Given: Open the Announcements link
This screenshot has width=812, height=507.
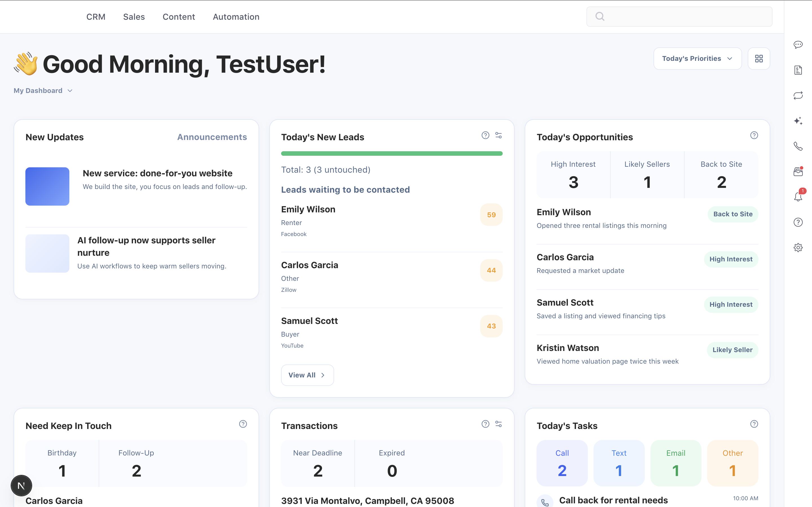Looking at the screenshot, I should 212,137.
